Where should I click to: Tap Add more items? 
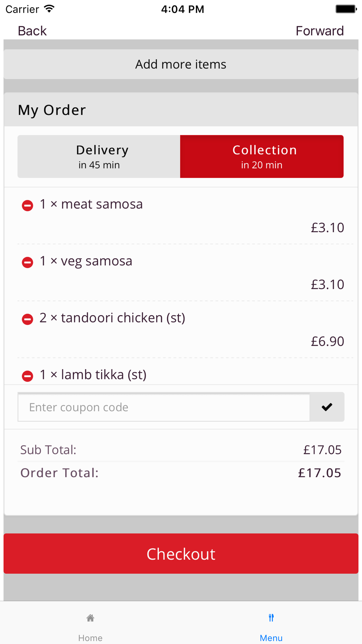[x=181, y=64]
